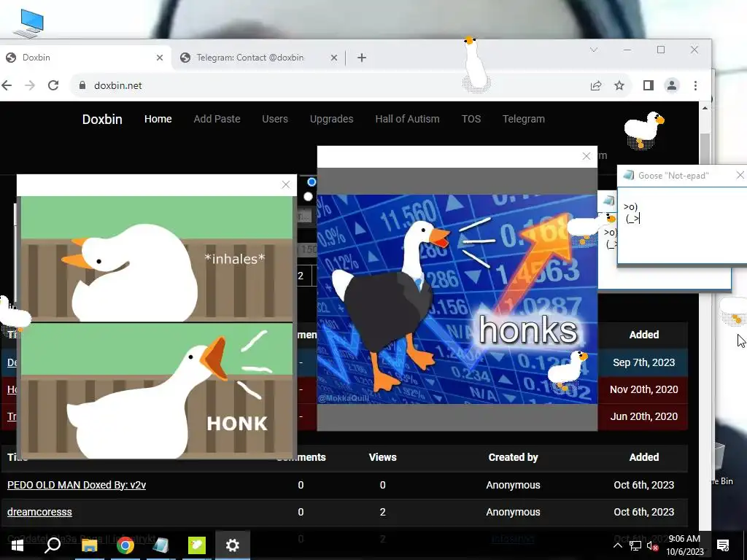Viewport: 747px width, 560px height.
Task: Click the lower table's Added column header
Action: point(644,457)
